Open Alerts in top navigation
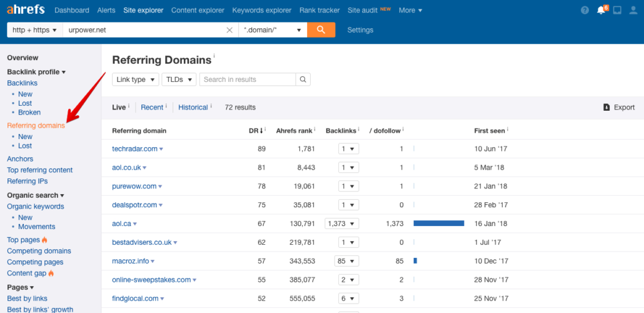 point(106,10)
